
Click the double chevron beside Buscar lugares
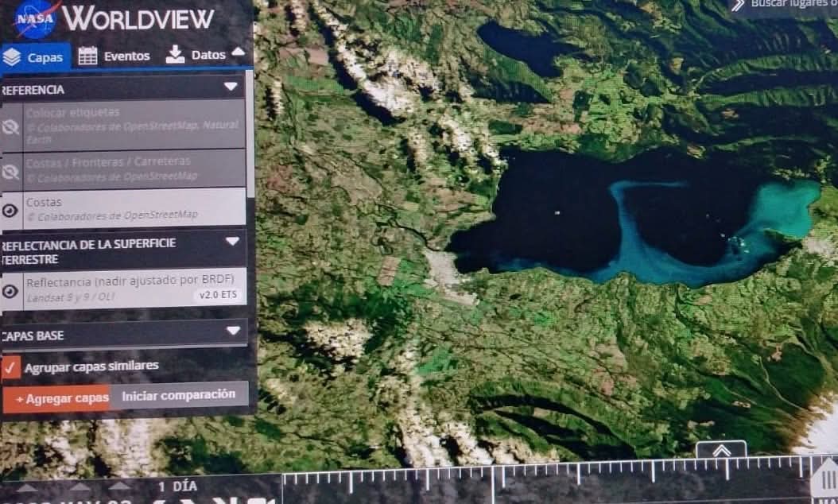pos(738,6)
